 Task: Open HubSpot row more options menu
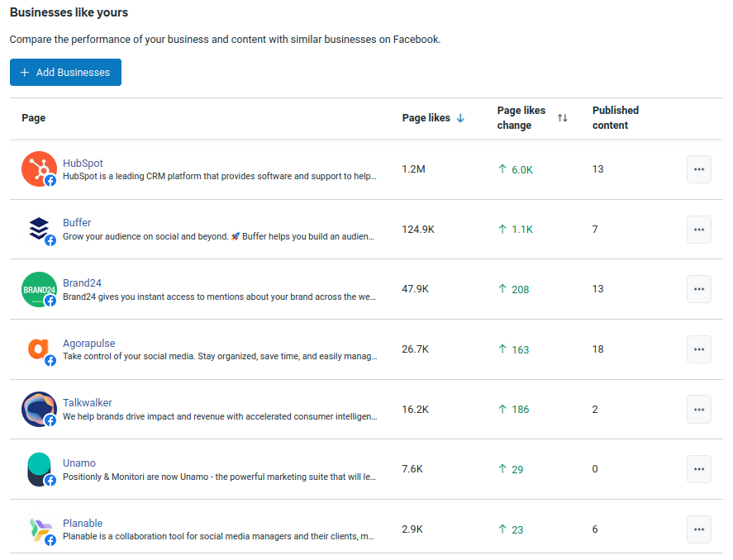click(x=699, y=169)
